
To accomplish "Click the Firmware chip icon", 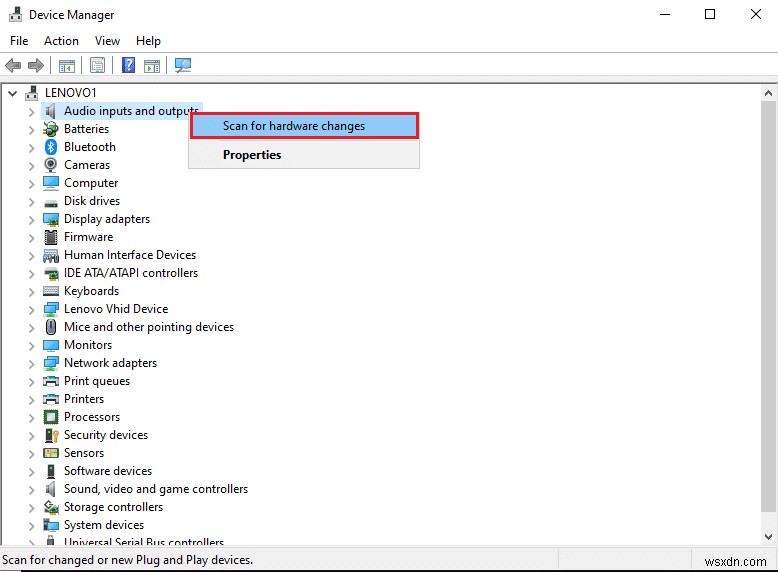I will click(x=51, y=237).
